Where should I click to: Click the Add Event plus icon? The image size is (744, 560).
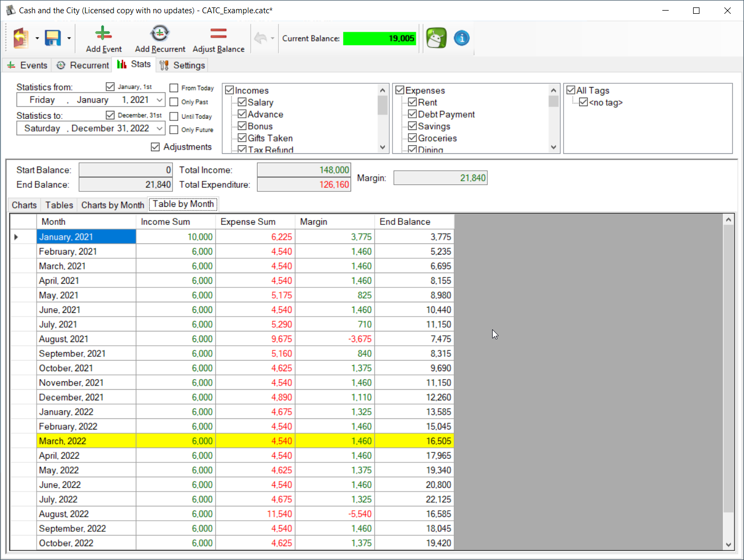coord(103,34)
